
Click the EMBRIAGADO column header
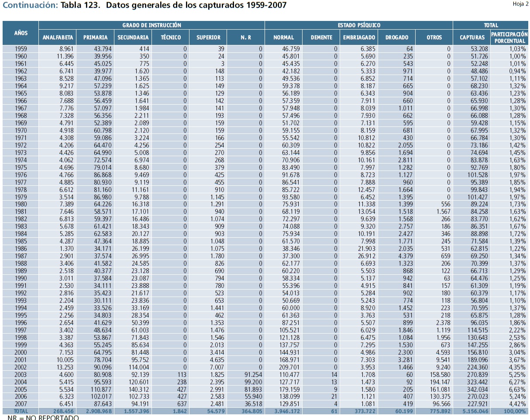tap(360, 38)
